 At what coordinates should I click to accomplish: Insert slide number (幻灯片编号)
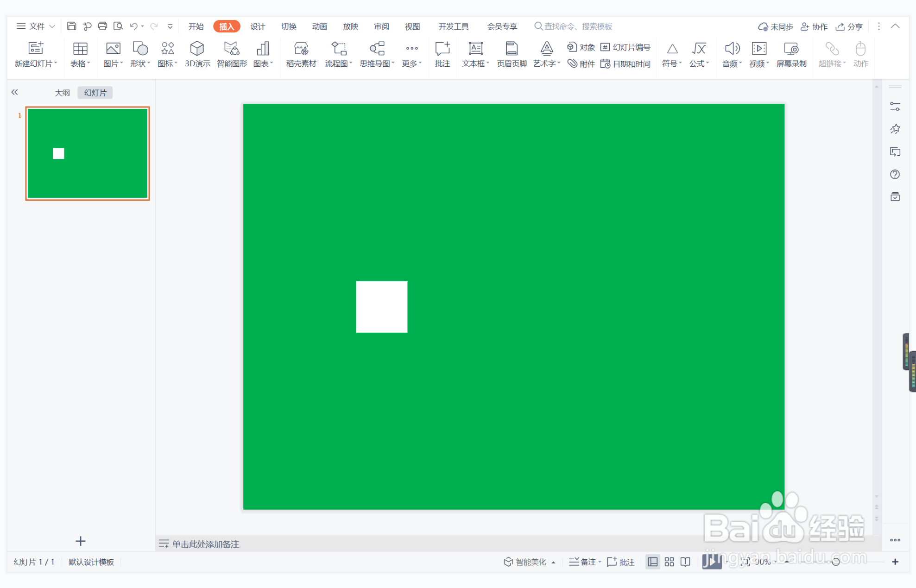tap(625, 47)
